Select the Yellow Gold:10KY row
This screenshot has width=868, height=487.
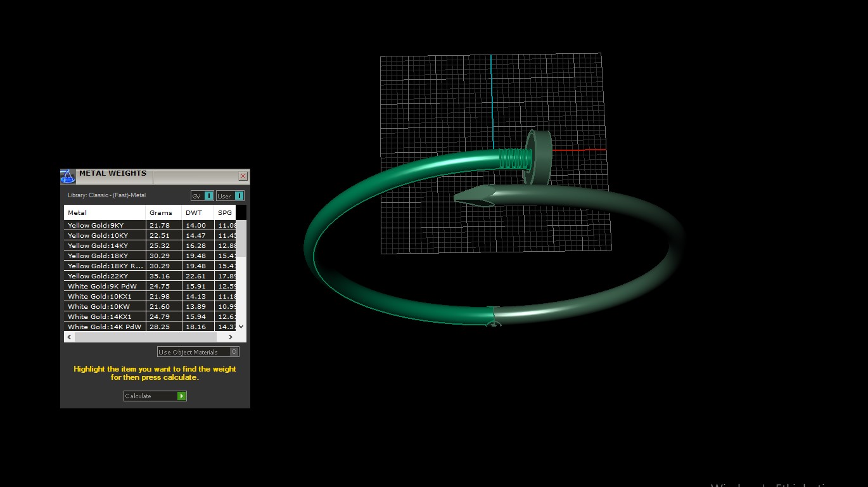(150, 235)
